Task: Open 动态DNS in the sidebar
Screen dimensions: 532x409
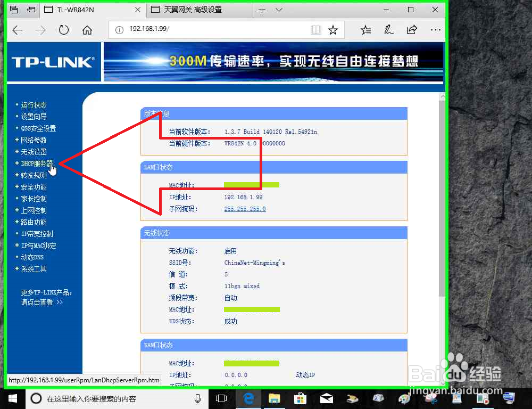Action: pyautogui.click(x=32, y=257)
